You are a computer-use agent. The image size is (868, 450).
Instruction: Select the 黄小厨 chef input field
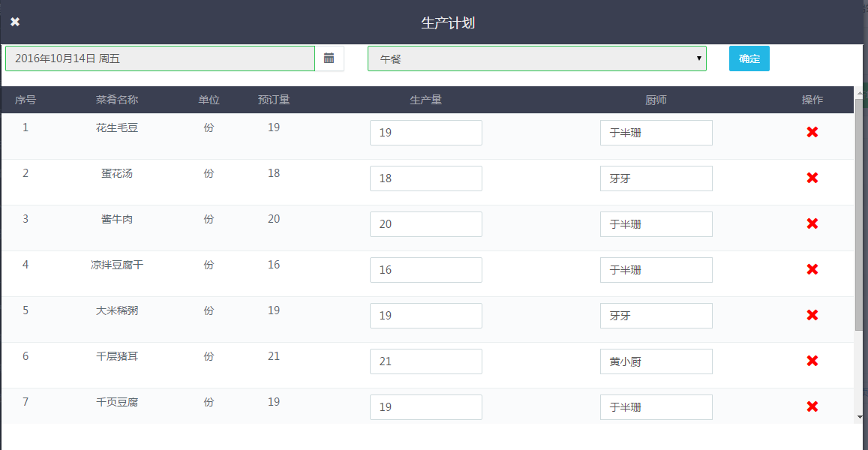(x=656, y=361)
